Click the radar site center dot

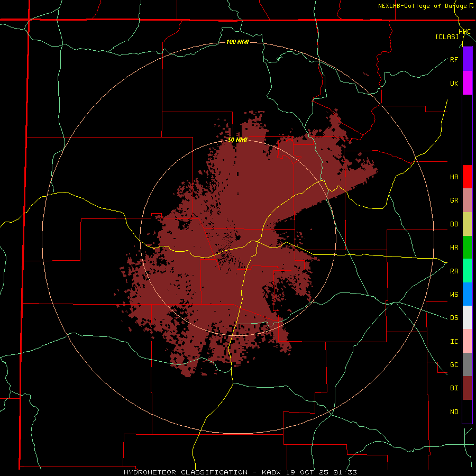(x=238, y=237)
